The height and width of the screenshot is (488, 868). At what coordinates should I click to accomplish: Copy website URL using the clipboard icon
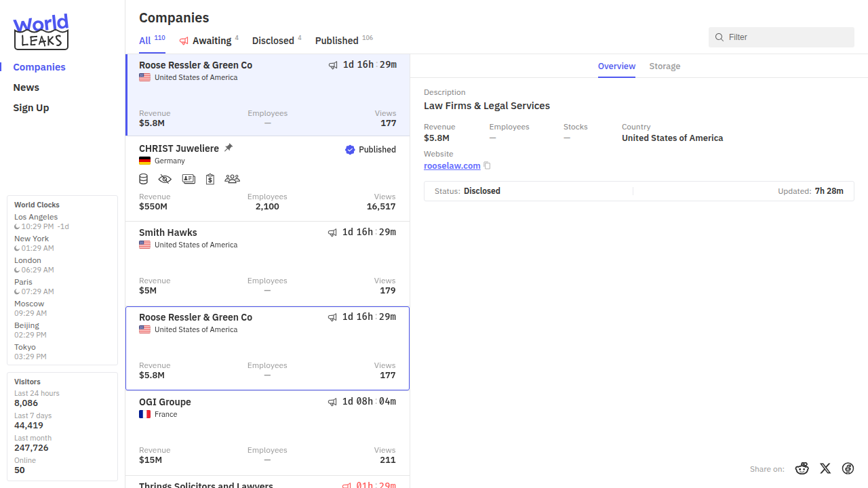487,166
